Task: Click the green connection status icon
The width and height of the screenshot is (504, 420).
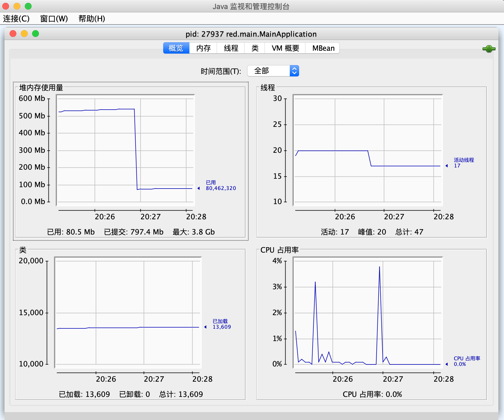Action: [489, 49]
